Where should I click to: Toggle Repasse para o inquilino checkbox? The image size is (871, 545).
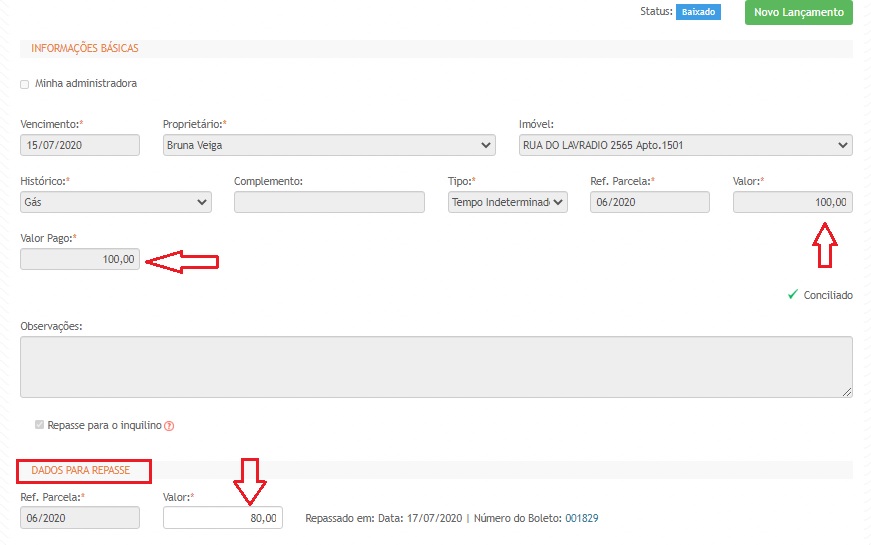tap(40, 425)
